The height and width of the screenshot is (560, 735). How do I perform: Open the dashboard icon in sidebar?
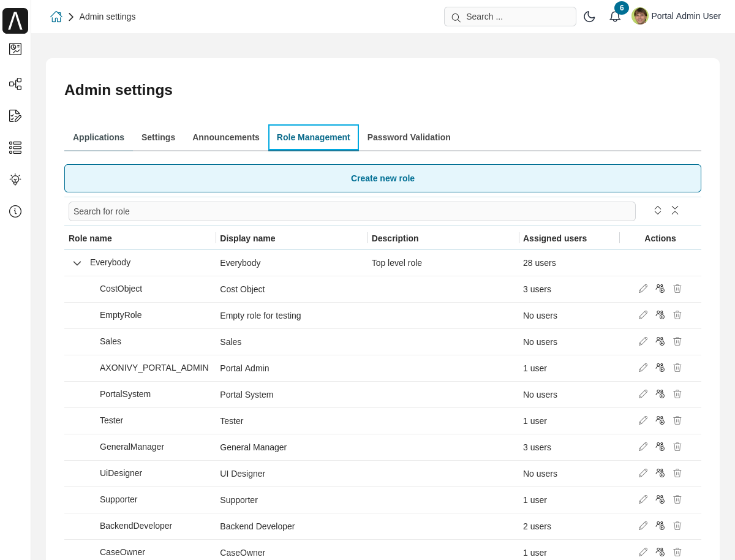tap(15, 49)
